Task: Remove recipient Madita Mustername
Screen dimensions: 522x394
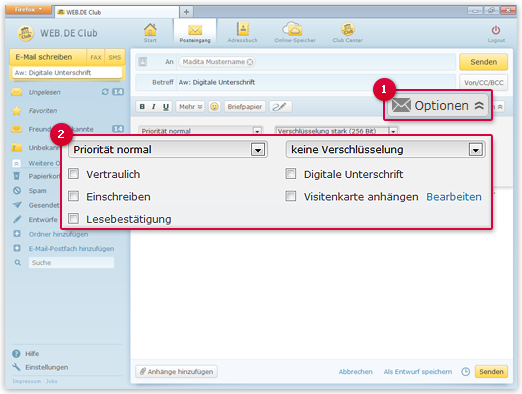Action: (250, 62)
